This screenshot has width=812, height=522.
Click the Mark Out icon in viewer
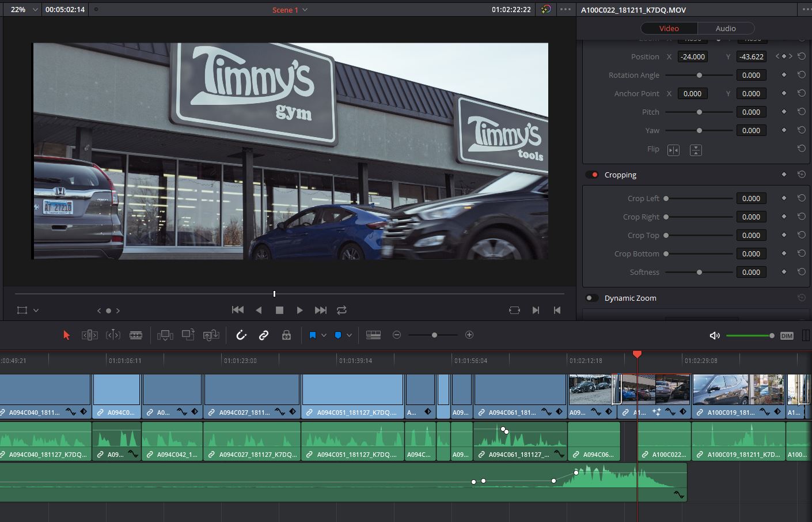click(557, 310)
